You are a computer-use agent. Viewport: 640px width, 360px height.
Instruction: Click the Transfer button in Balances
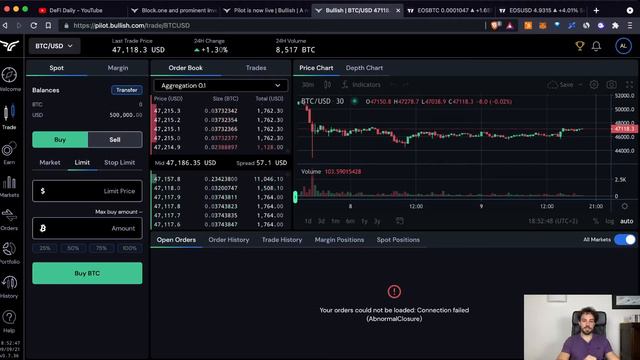[x=127, y=90]
